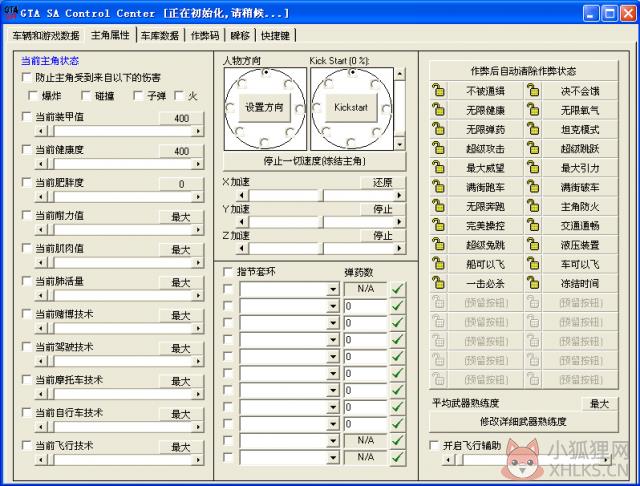
Task: Check the 当前健康度 checkbox
Action: (27, 150)
